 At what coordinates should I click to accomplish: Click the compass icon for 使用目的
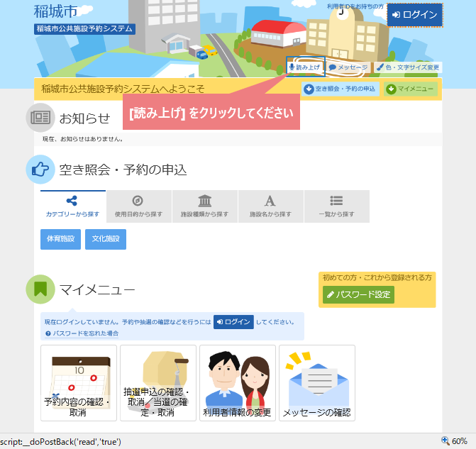pyautogui.click(x=138, y=201)
